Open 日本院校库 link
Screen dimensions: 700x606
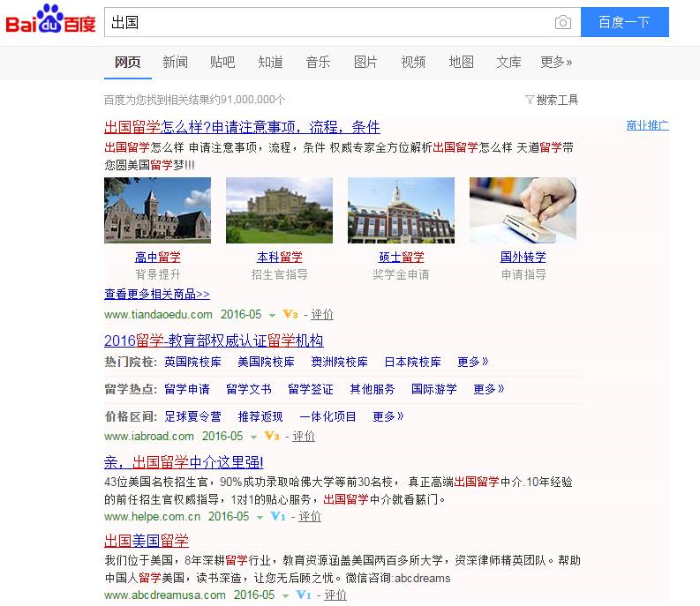412,362
